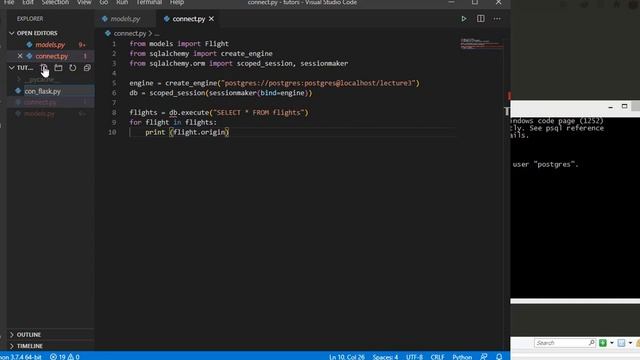Click green plus icon in background window
The image size is (640, 360).
point(603,343)
